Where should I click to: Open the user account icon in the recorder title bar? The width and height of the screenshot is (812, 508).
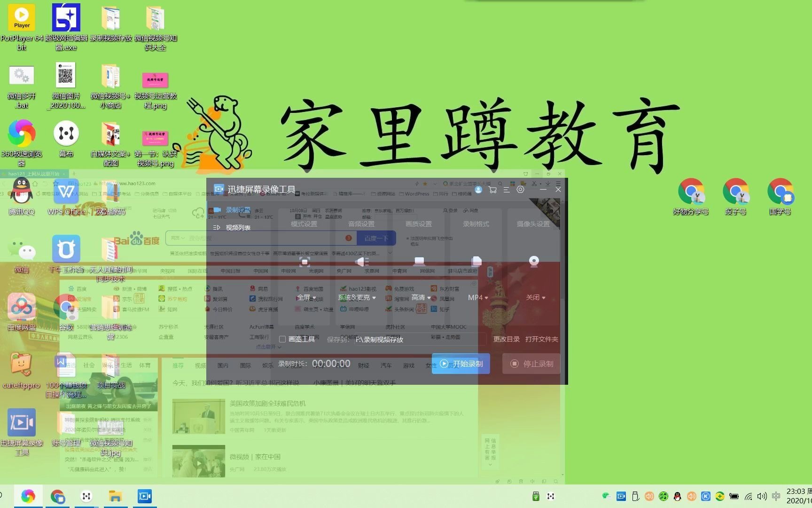point(478,190)
